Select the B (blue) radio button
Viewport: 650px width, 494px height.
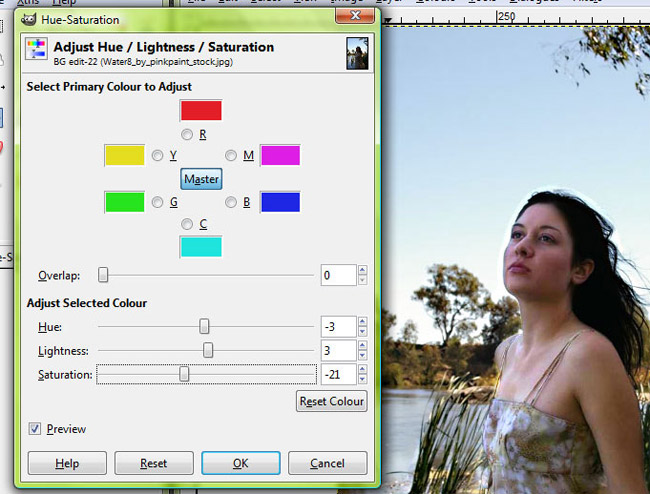click(231, 202)
